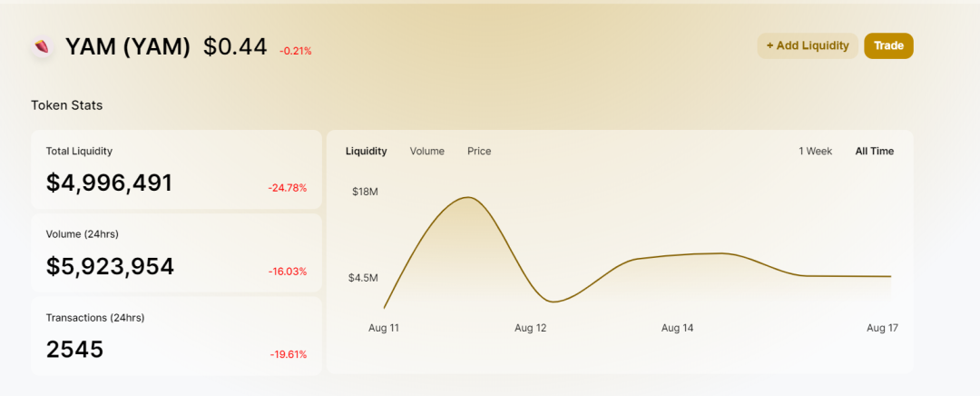Click the YAM token logo icon
Screen dimensions: 980x396
coord(43,47)
